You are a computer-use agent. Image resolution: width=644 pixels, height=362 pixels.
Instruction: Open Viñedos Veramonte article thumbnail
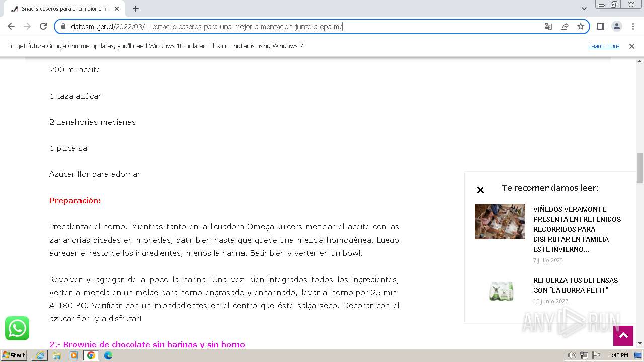[x=500, y=222]
